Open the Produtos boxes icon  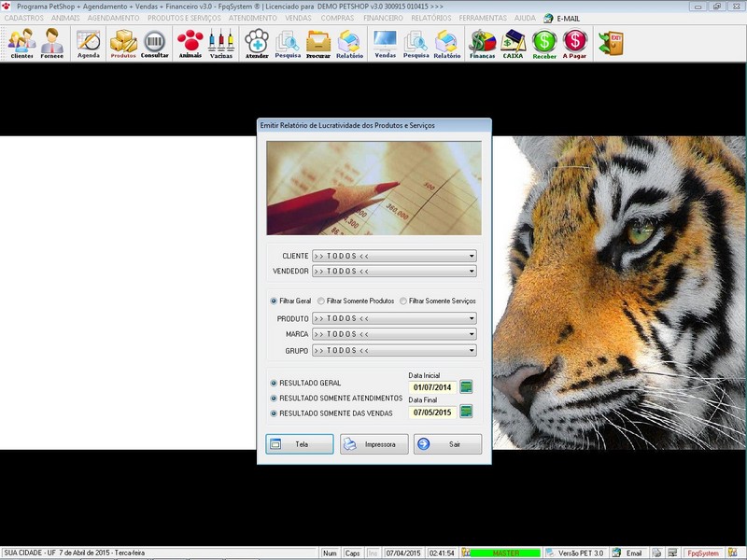pos(123,43)
